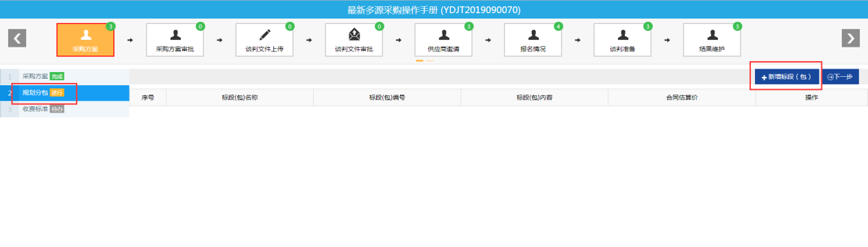868x247 pixels.
Task: Click the 操作 column header
Action: coord(812,98)
